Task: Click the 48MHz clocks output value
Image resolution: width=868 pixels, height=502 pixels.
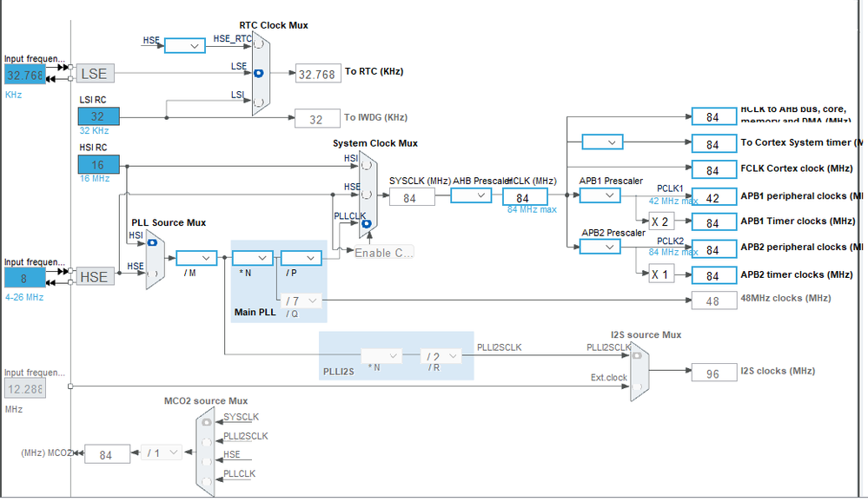Action: click(714, 301)
